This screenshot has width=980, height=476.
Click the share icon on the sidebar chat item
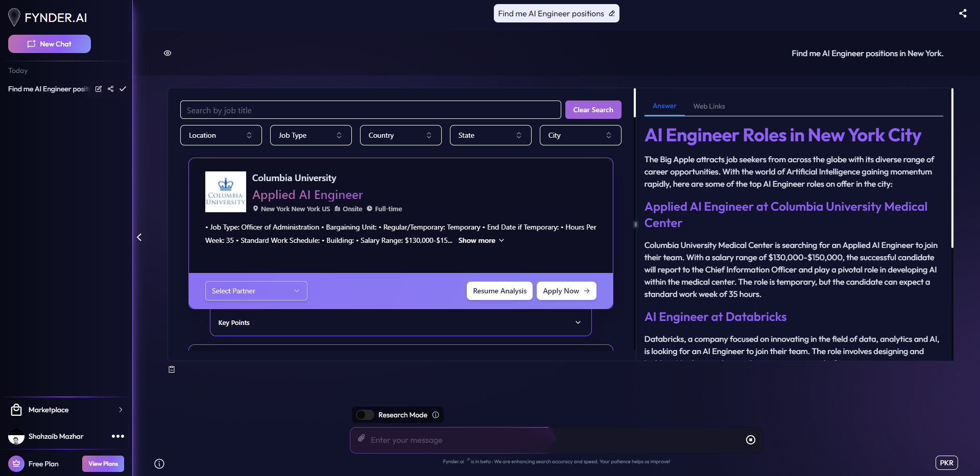(111, 89)
